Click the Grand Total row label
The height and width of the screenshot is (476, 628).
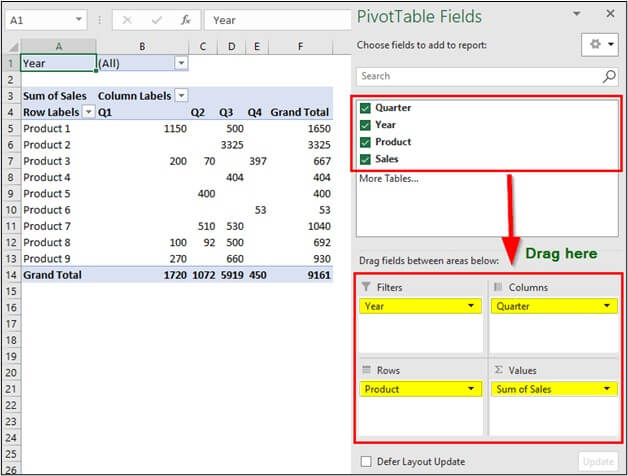click(x=52, y=275)
